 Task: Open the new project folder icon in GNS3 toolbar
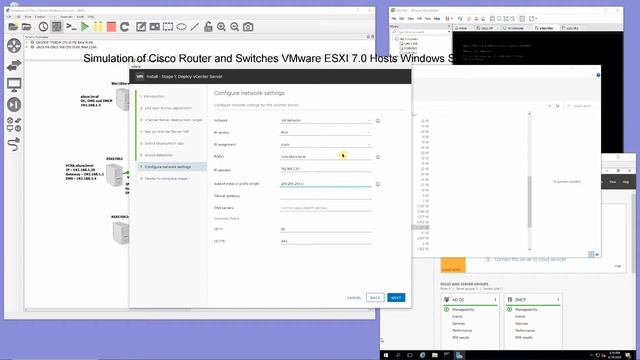pos(13,27)
